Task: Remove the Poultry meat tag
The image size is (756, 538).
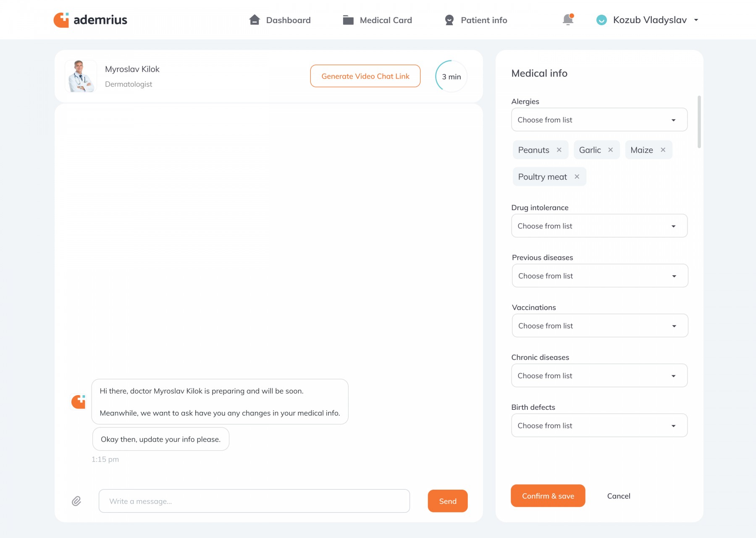Action: pos(577,177)
